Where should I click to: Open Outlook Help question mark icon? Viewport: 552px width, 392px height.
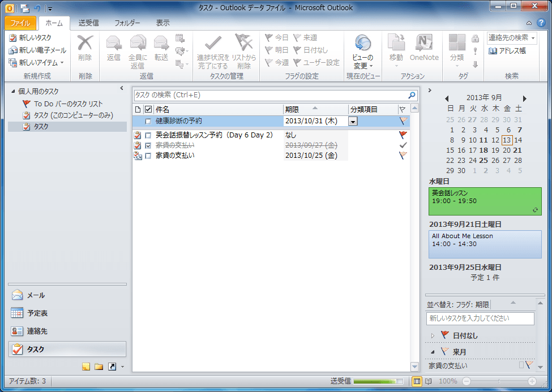(541, 23)
